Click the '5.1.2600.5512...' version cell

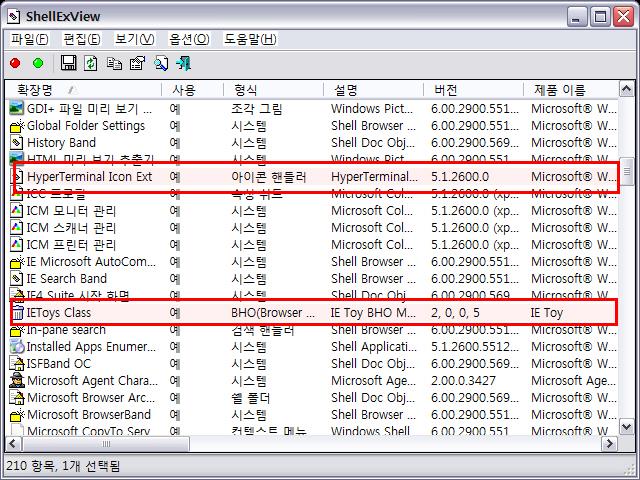(475, 347)
